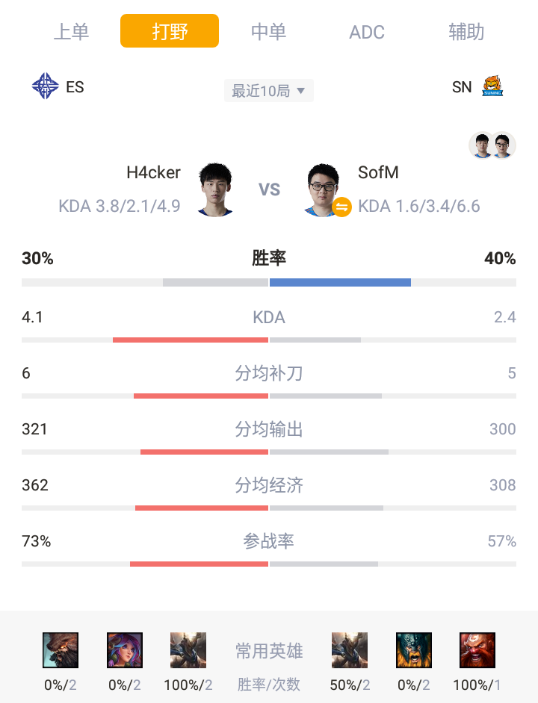
Task: Select H4cker's first champion icon
Action: tap(61, 650)
